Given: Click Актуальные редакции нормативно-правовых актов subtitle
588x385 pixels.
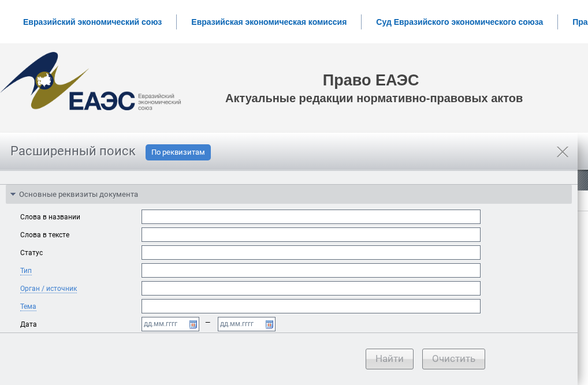Looking at the screenshot, I should click(374, 98).
